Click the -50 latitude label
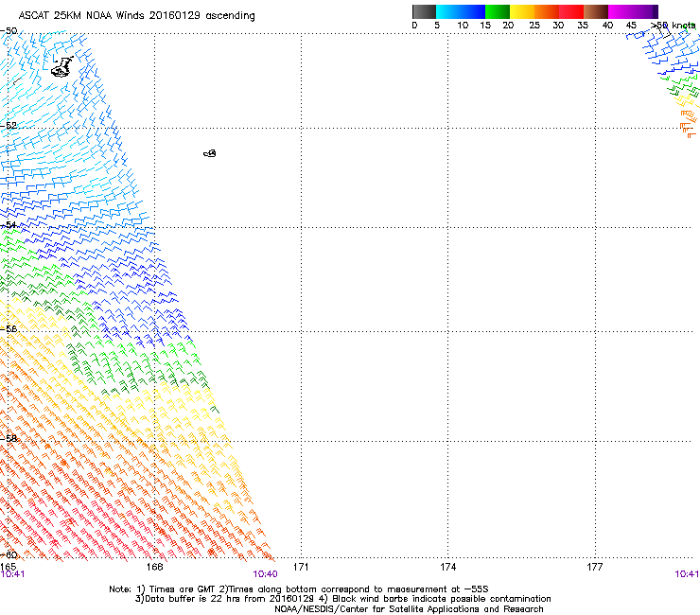 click(x=9, y=31)
